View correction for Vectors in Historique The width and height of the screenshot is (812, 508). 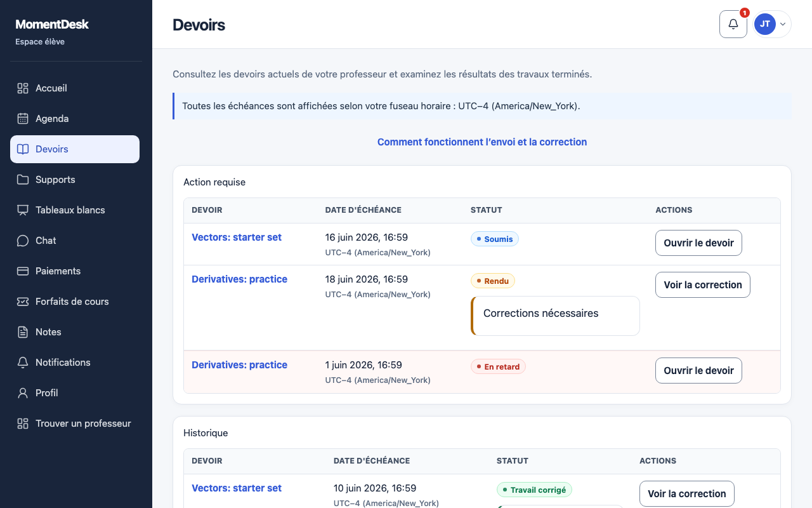(x=687, y=494)
